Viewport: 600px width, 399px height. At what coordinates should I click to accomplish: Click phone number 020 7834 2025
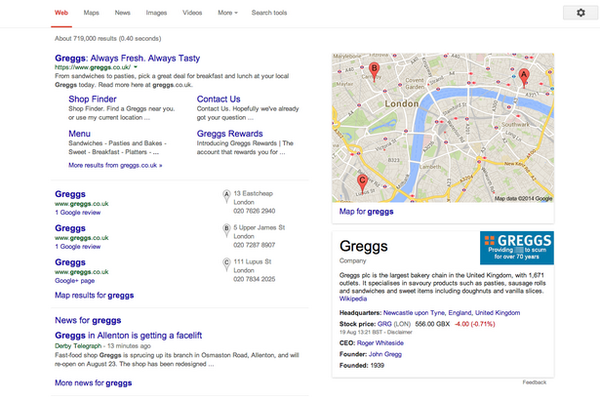click(x=254, y=279)
